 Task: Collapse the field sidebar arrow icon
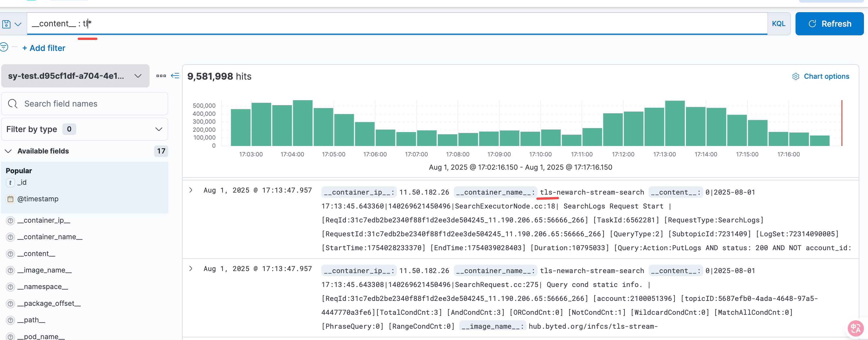(x=175, y=76)
